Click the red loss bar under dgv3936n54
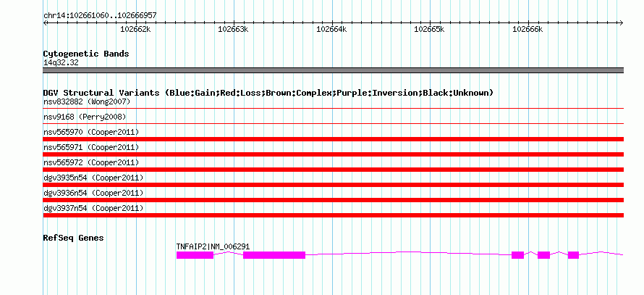This screenshot has width=644, height=295. 333,200
